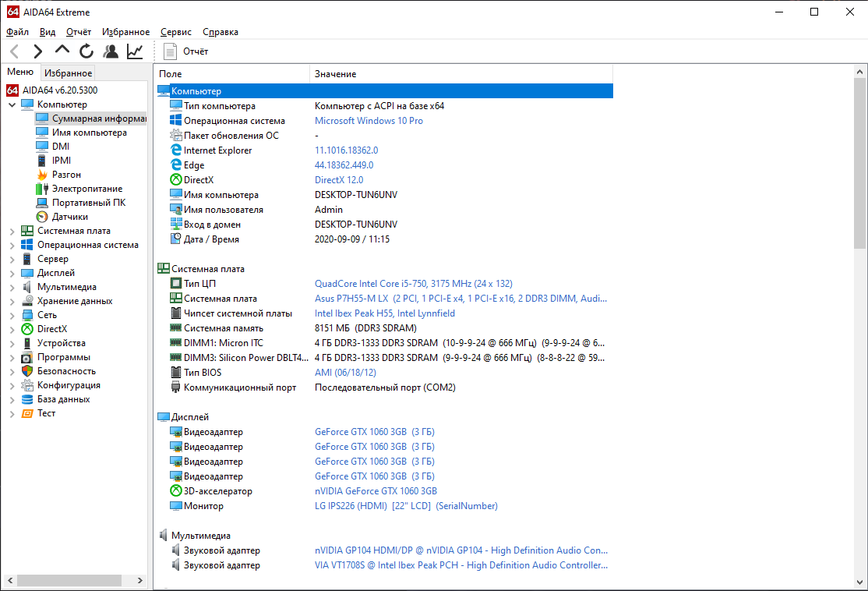Expand the Мультимедиа tree node

tap(12, 288)
